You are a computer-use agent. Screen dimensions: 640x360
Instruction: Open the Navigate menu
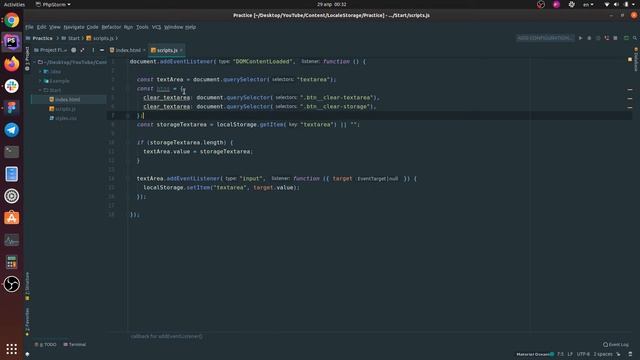point(74,27)
